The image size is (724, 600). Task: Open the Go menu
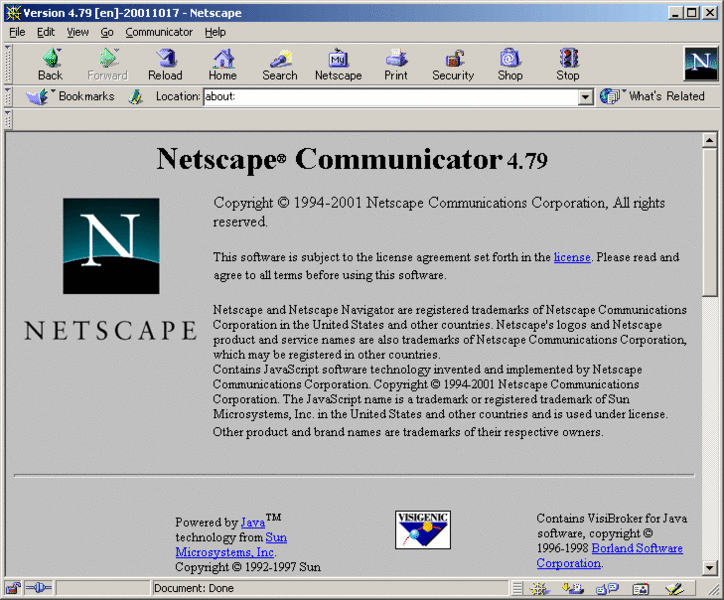pos(107,32)
